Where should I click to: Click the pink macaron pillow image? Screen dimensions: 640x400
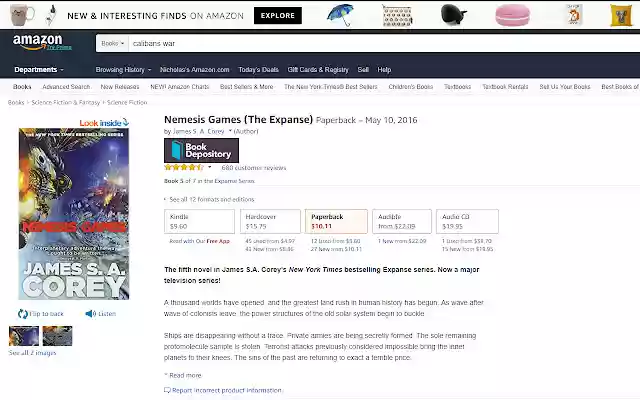513,15
